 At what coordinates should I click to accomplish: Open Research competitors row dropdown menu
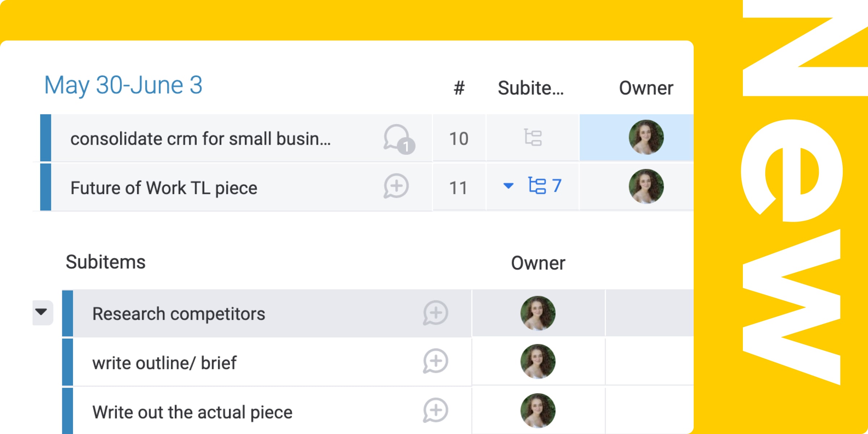point(42,312)
